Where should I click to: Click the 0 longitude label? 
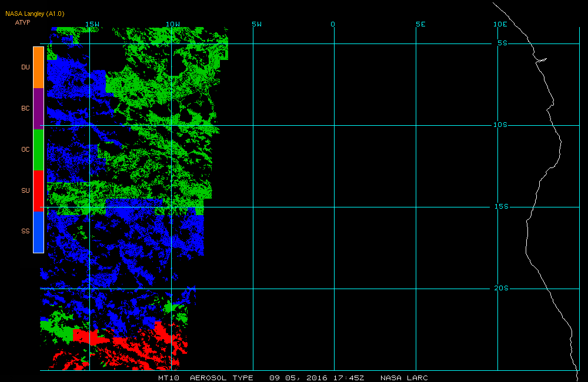[333, 24]
